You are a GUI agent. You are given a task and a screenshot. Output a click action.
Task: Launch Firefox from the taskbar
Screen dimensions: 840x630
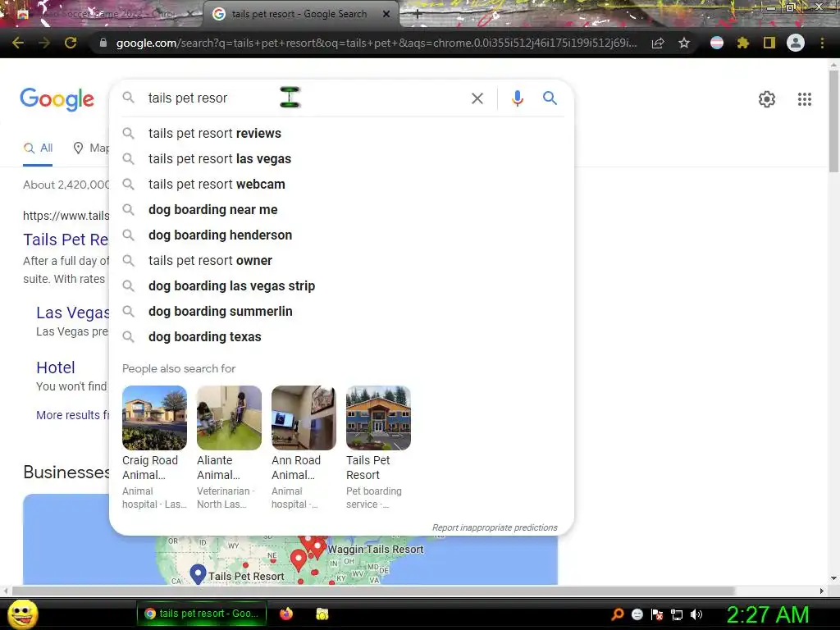[286, 614]
